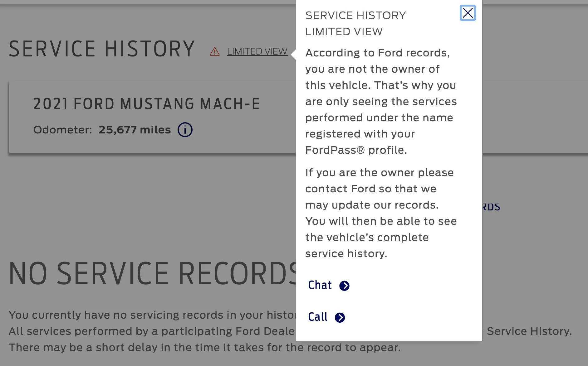Click 'You currently have no servicing records' line
This screenshot has height=366, width=588.
pos(152,315)
